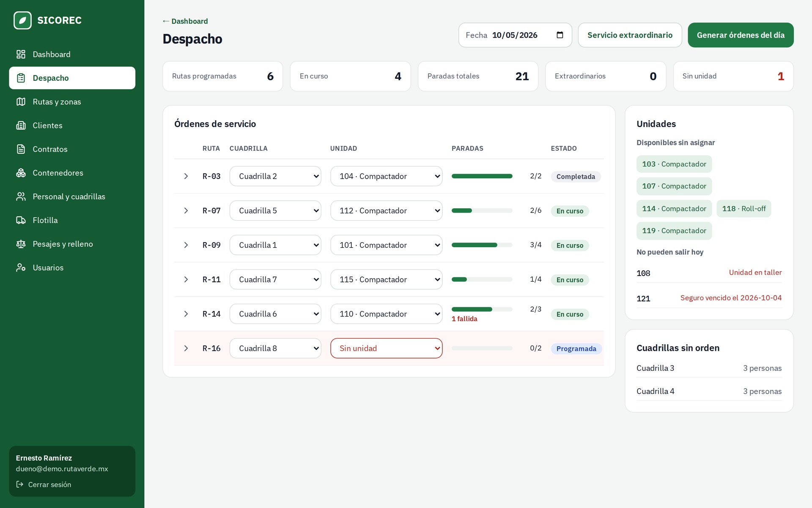Image resolution: width=812 pixels, height=508 pixels.
Task: Click the Fecha date input field
Action: [515, 35]
